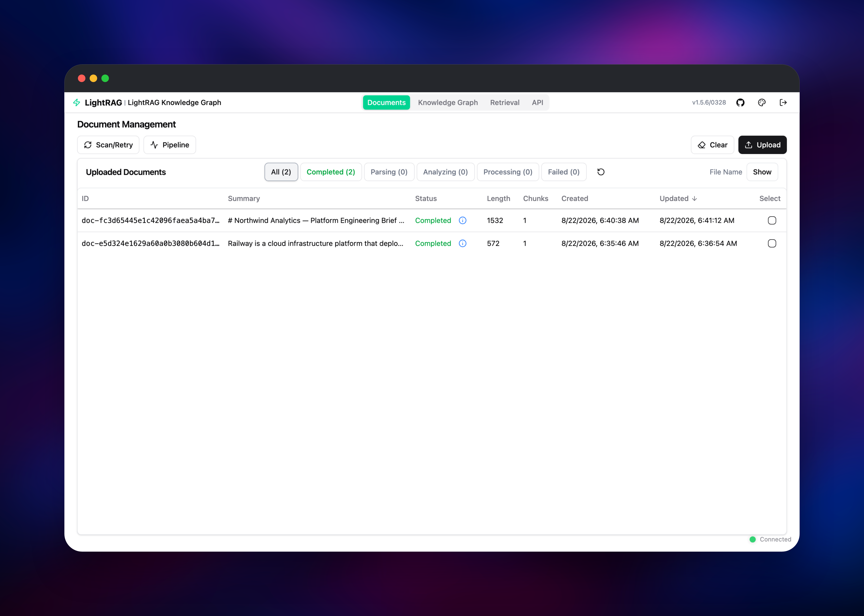Click the ID column header

85,198
